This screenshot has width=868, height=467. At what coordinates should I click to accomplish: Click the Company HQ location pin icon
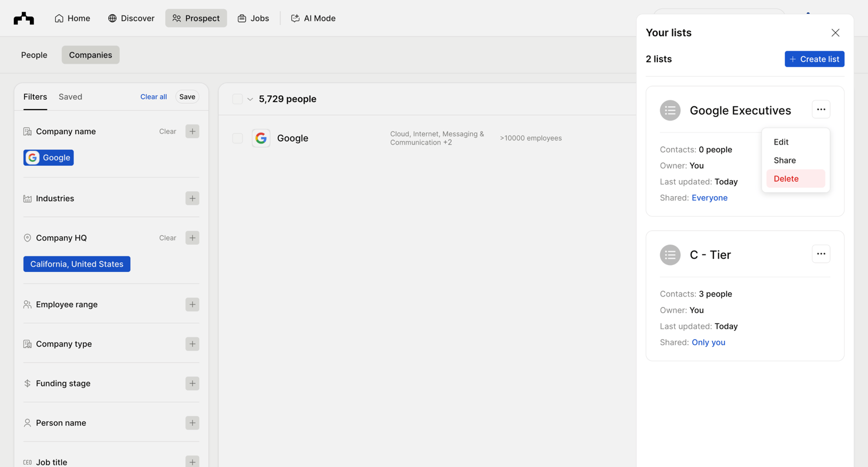(x=28, y=238)
